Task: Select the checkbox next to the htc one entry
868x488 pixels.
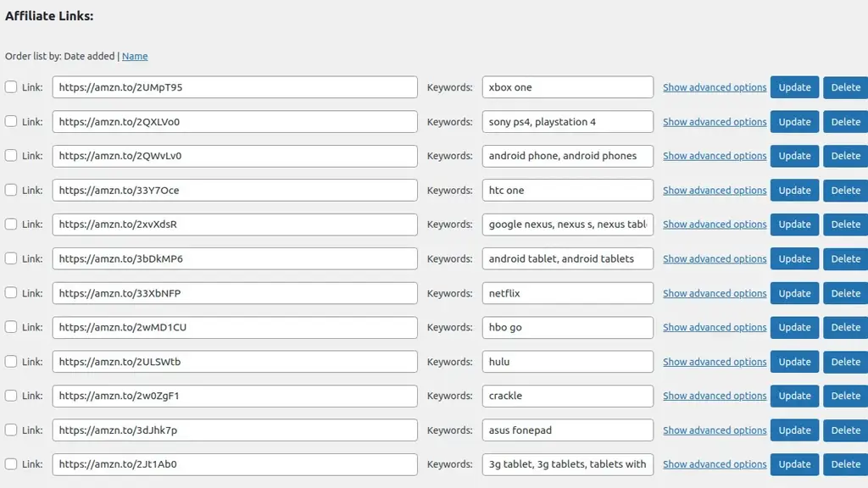Action: [10, 190]
